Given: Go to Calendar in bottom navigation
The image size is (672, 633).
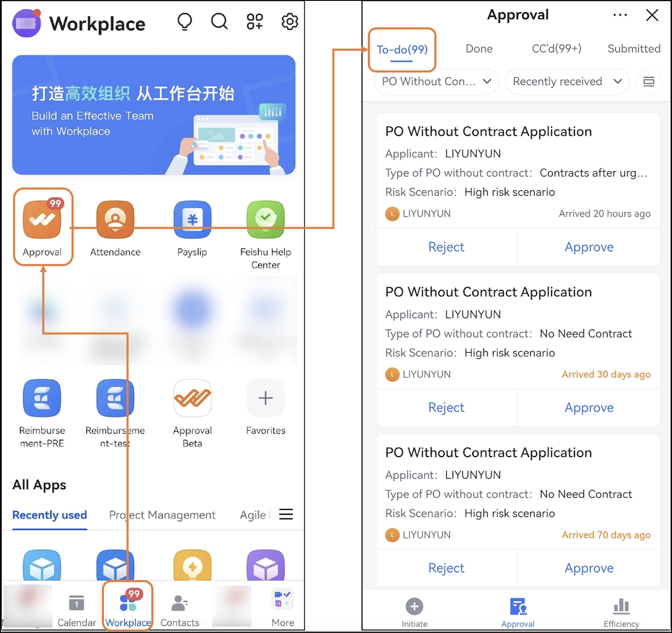Looking at the screenshot, I should (x=77, y=610).
